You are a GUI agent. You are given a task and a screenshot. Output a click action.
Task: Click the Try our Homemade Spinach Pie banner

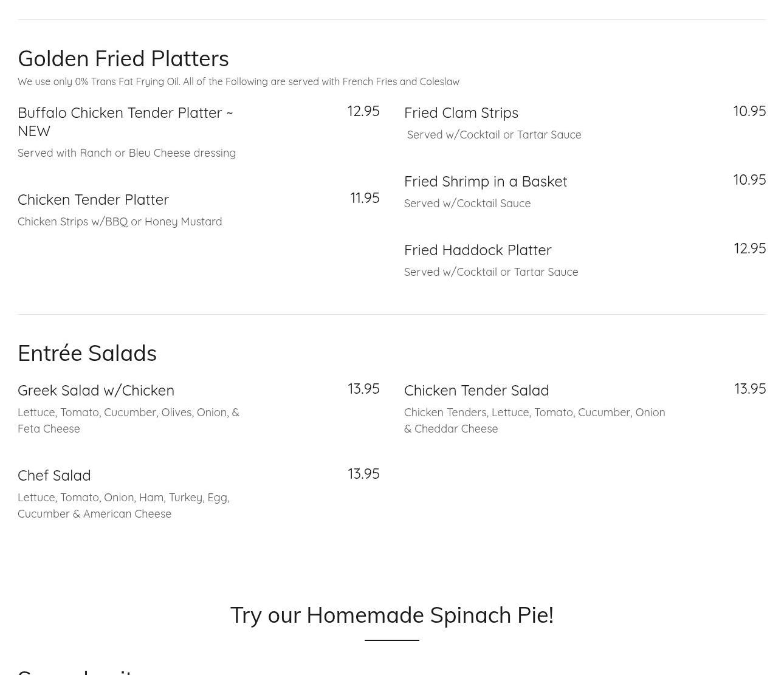pyautogui.click(x=392, y=615)
